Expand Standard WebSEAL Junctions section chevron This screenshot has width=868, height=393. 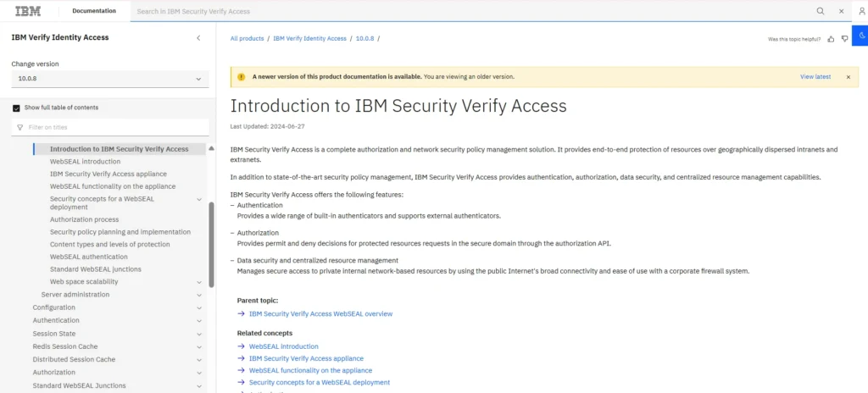click(x=199, y=386)
